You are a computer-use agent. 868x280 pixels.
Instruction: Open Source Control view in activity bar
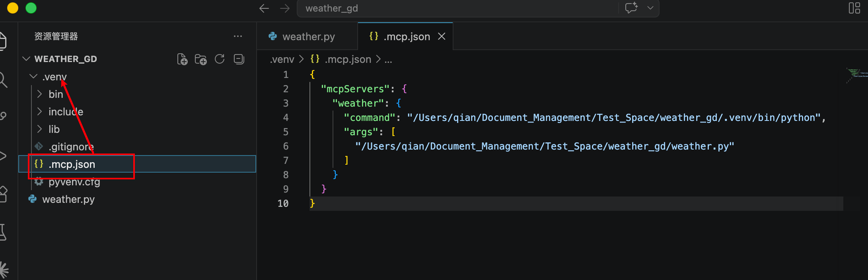[x=3, y=116]
